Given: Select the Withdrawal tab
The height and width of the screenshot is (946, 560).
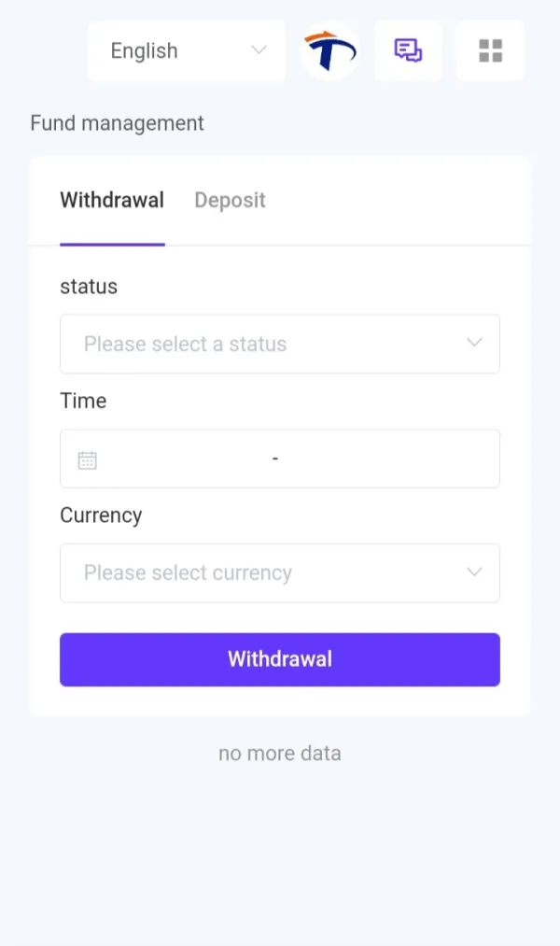Looking at the screenshot, I should coord(112,200).
